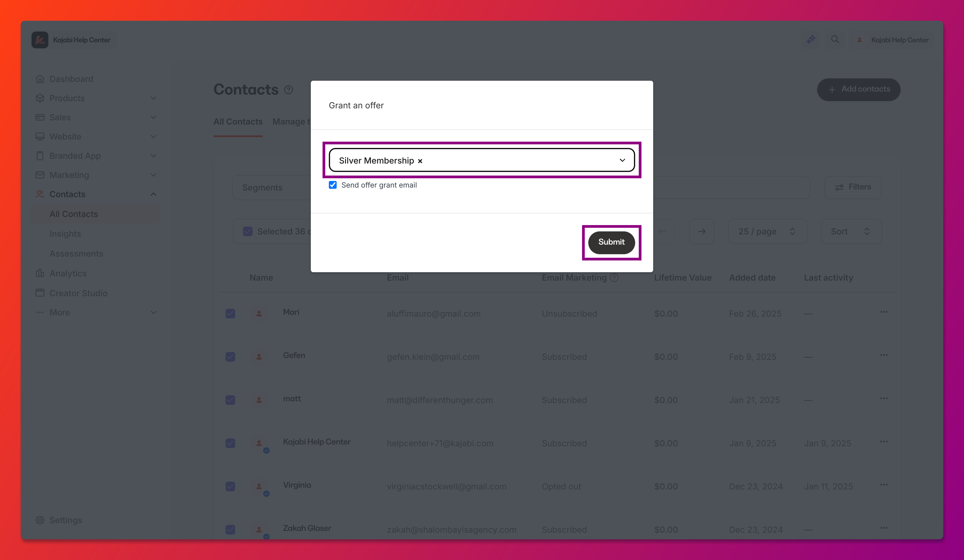Expand the Website sidebar menu
964x560 pixels.
point(153,137)
